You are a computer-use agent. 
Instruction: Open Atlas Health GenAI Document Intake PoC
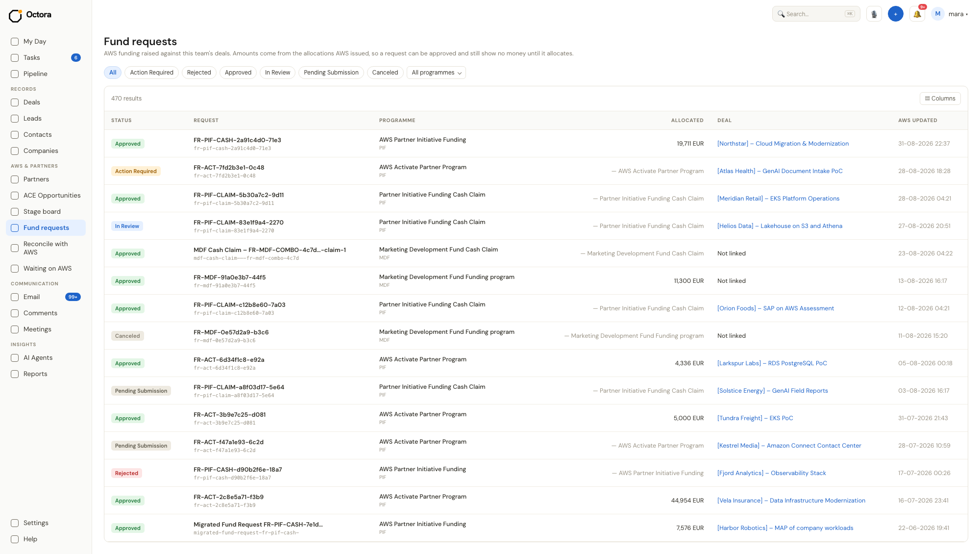coord(780,171)
